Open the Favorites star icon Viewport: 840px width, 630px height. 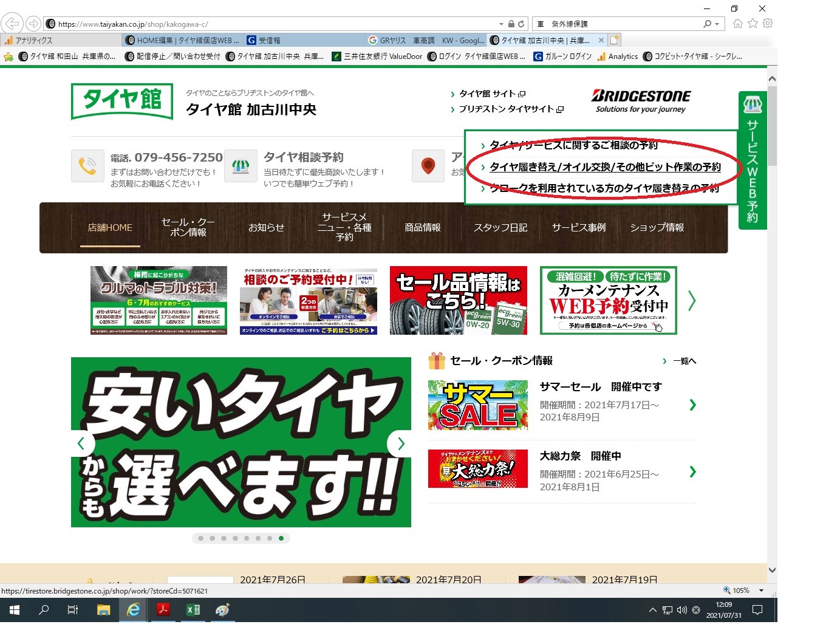(x=753, y=24)
